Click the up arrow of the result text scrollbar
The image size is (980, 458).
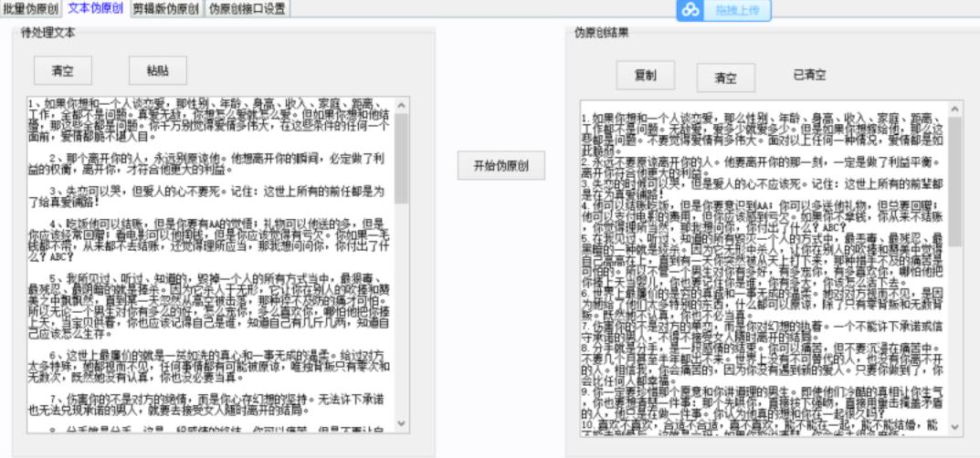955,109
